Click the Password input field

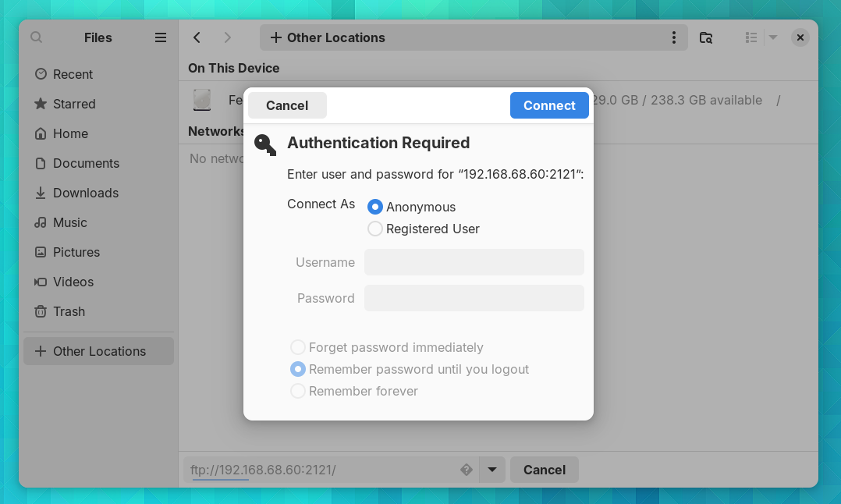[474, 298]
